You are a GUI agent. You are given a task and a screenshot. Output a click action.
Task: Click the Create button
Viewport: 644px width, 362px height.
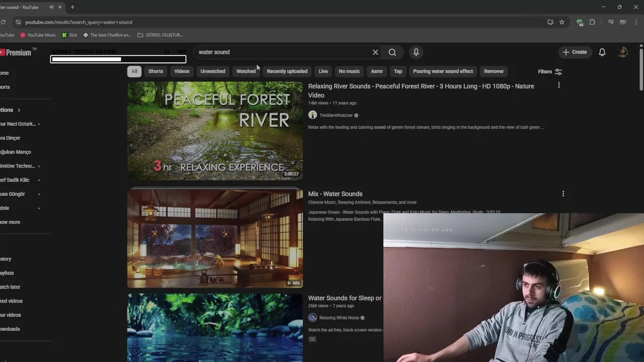575,52
